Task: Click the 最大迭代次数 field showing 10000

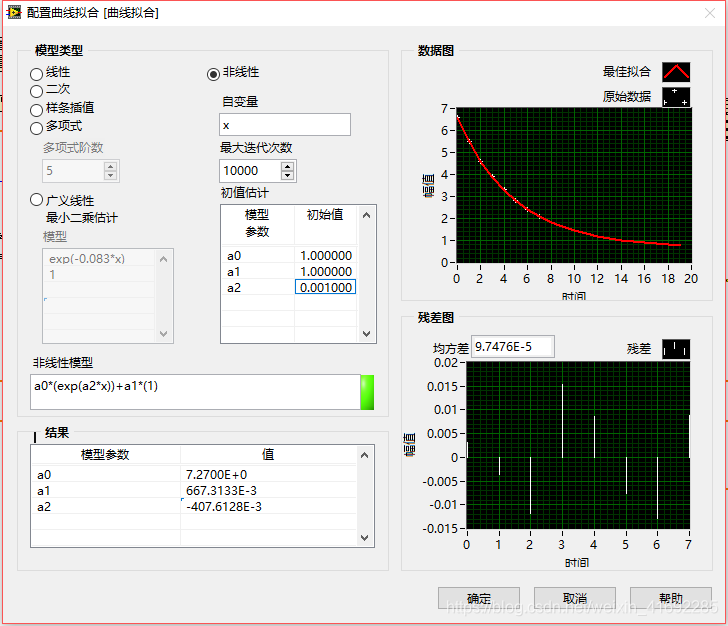Action: (250, 171)
